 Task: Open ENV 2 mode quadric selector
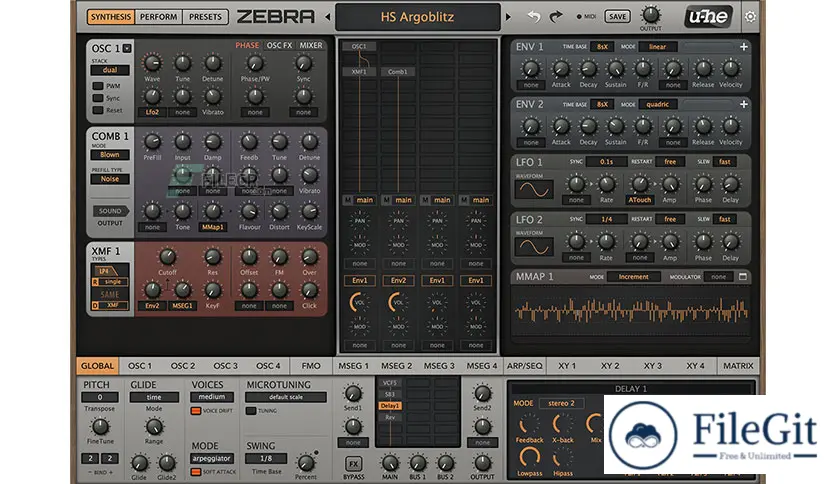point(657,104)
